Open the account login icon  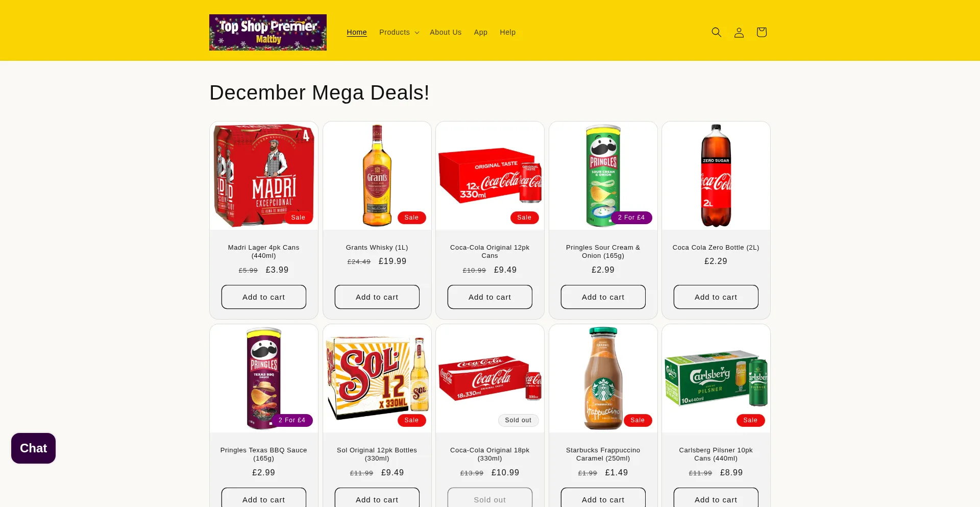click(x=739, y=32)
